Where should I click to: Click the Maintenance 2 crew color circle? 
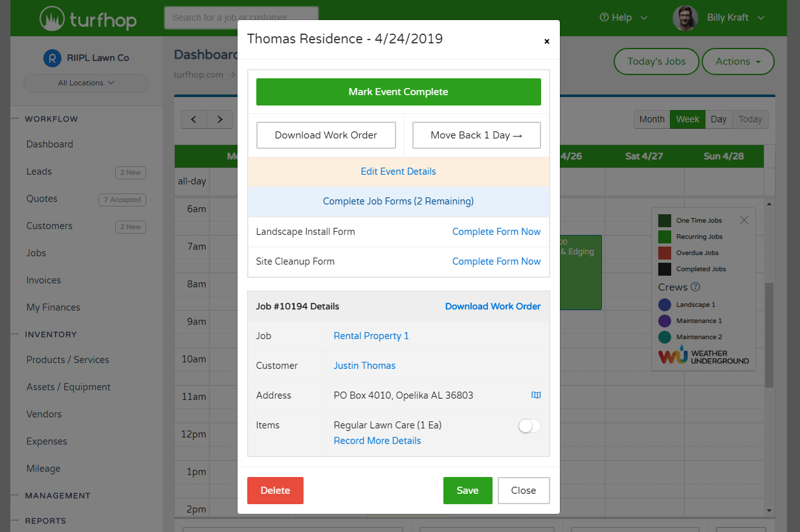click(665, 337)
